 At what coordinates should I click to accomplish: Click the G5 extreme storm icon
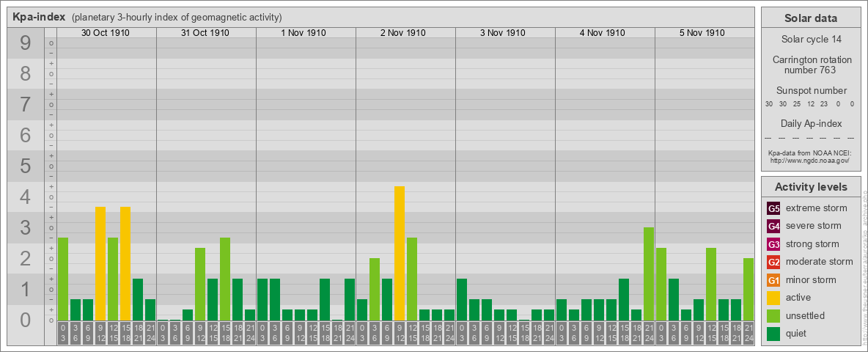pyautogui.click(x=773, y=208)
